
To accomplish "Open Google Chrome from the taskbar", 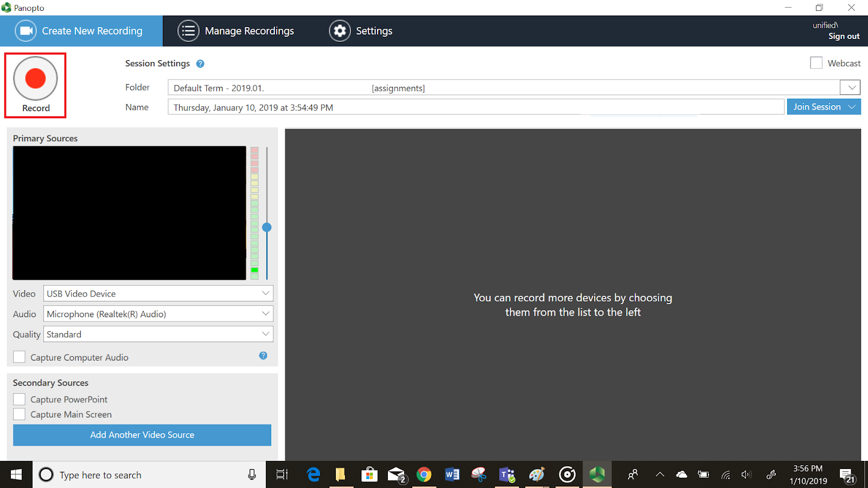I will tap(424, 475).
